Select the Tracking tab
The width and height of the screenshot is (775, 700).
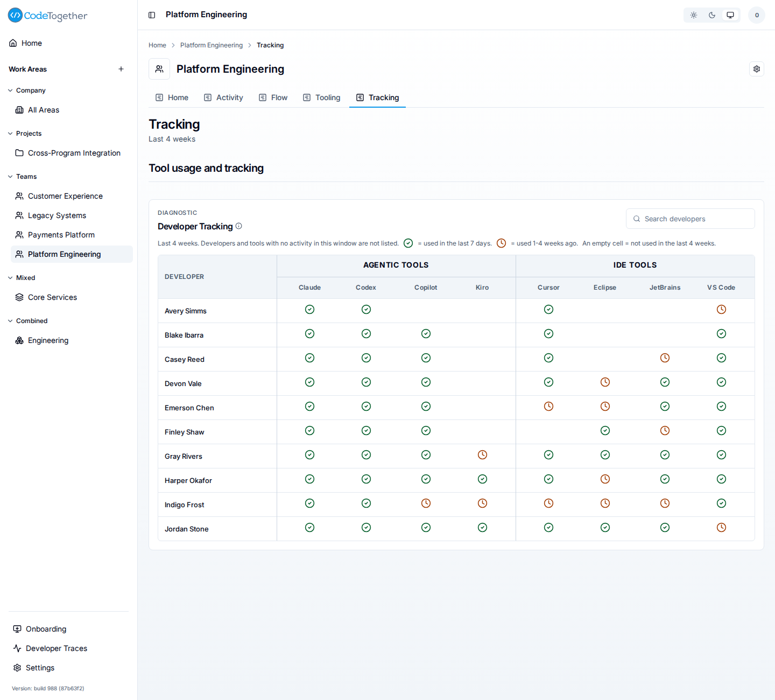tap(378, 97)
